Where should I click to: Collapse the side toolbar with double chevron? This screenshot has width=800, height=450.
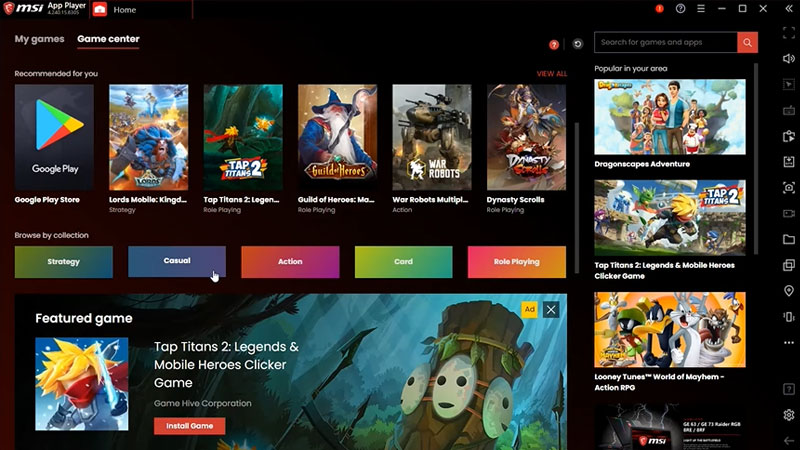[788, 9]
